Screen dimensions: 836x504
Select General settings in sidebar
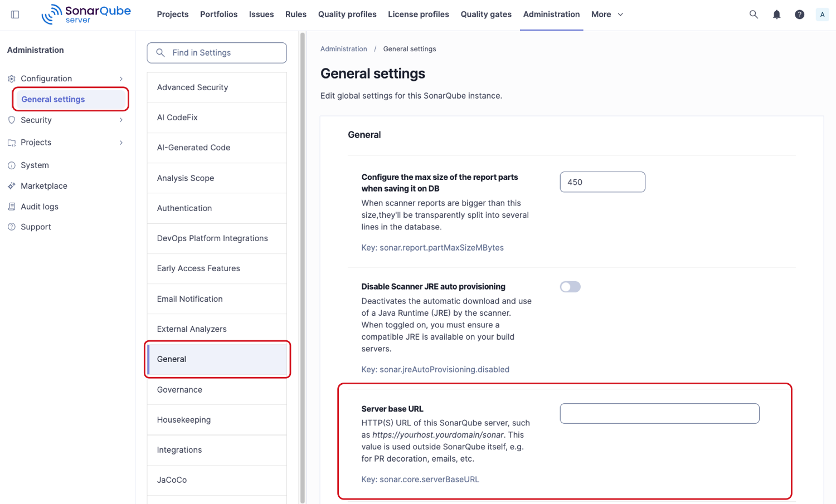coord(71,99)
